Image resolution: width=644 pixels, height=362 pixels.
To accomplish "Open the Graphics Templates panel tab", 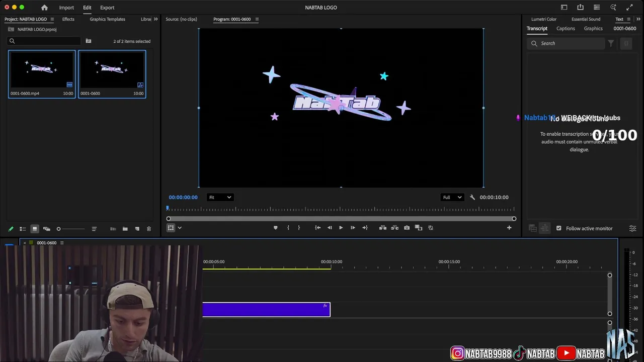I will (107, 19).
